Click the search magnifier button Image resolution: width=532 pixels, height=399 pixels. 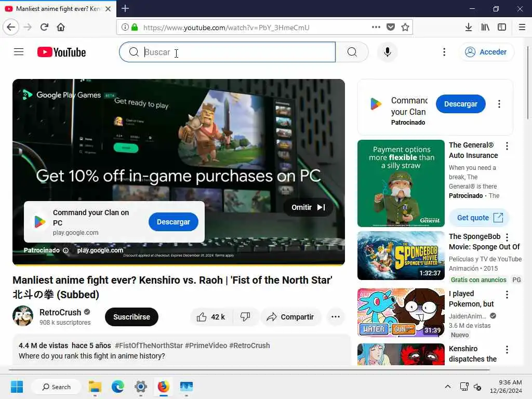click(x=352, y=52)
